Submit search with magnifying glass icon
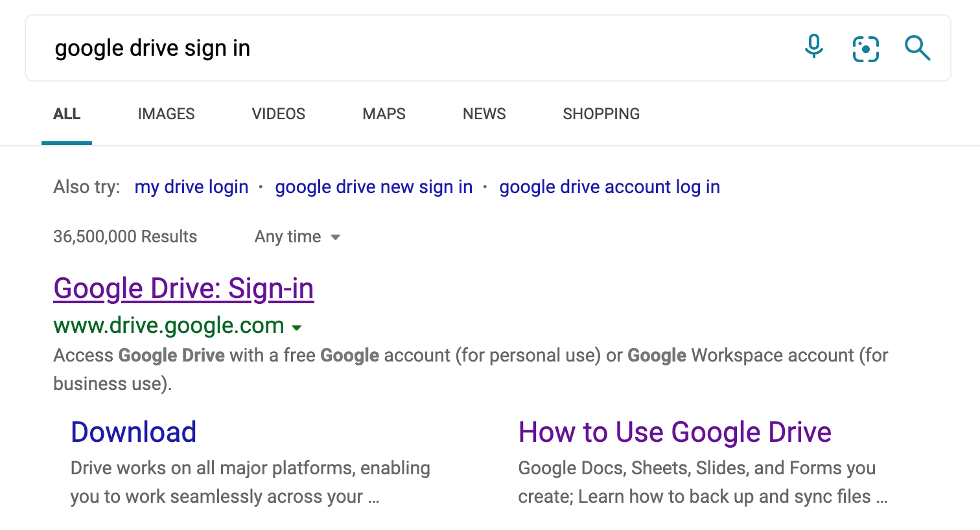The width and height of the screenshot is (980, 530). pos(918,48)
